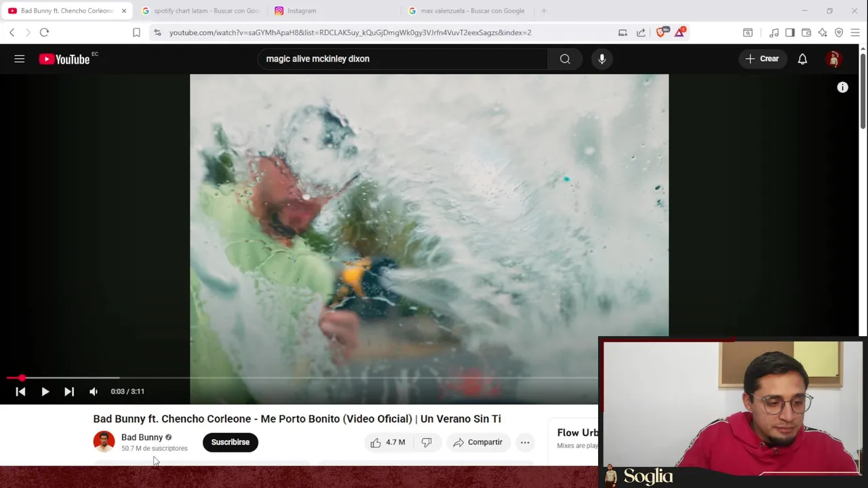Image resolution: width=868 pixels, height=488 pixels.
Task: Switch to max valenzuela Google tab
Action: 468,11
